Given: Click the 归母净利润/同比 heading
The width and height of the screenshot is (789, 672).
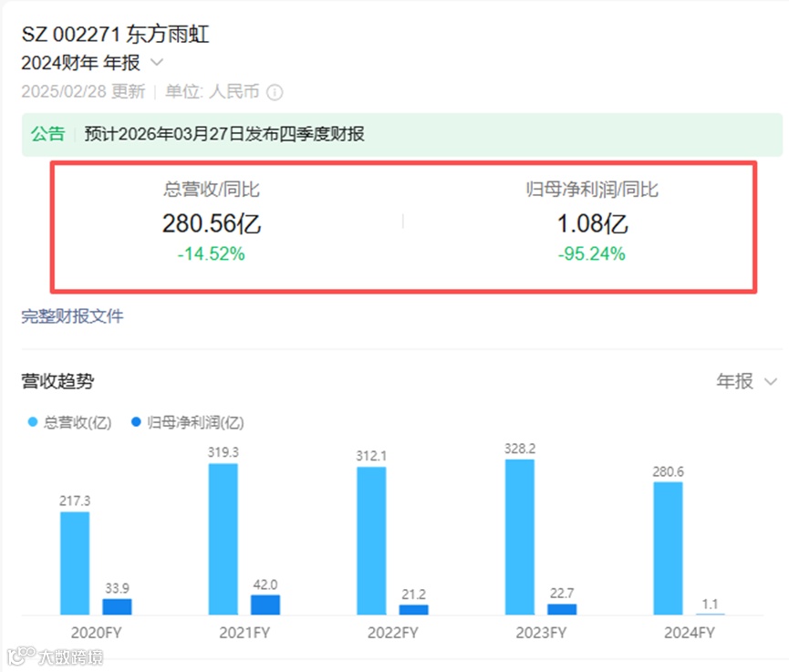Looking at the screenshot, I should [x=592, y=190].
